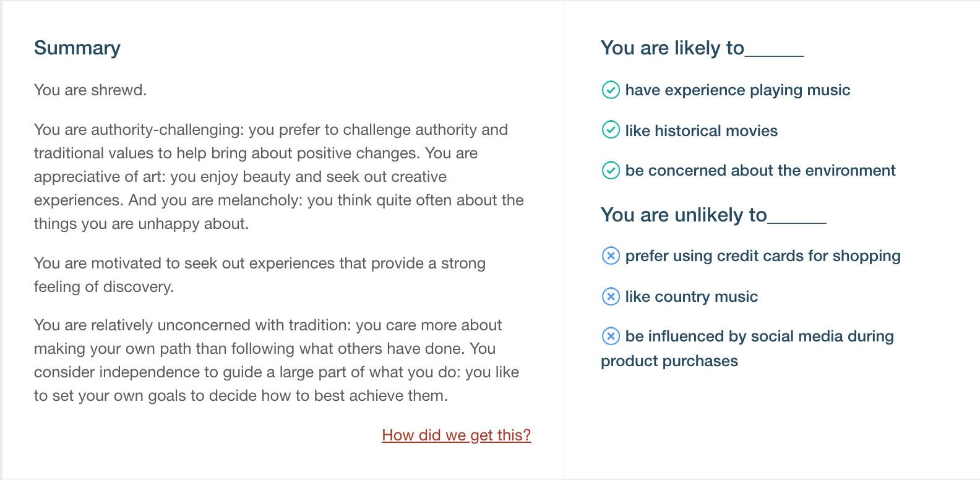Screen dimensions: 980x480
Task: Click 'product purchases' text line
Action: (x=669, y=361)
